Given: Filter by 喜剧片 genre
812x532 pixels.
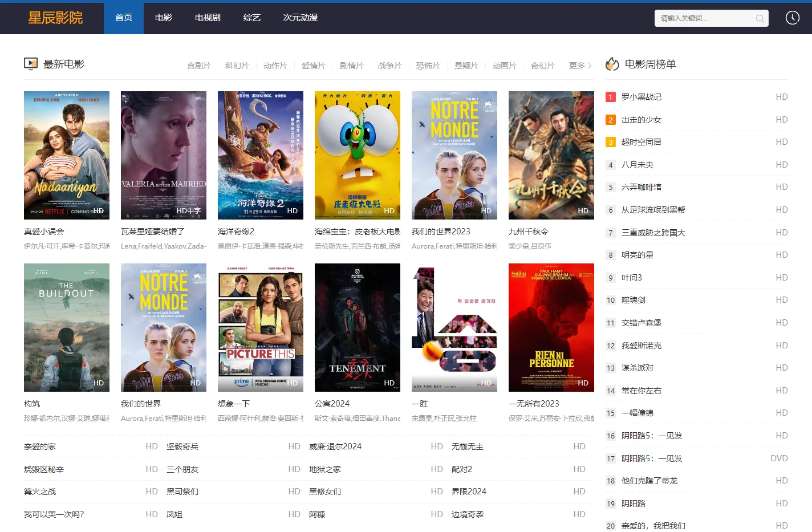Looking at the screenshot, I should [x=199, y=66].
